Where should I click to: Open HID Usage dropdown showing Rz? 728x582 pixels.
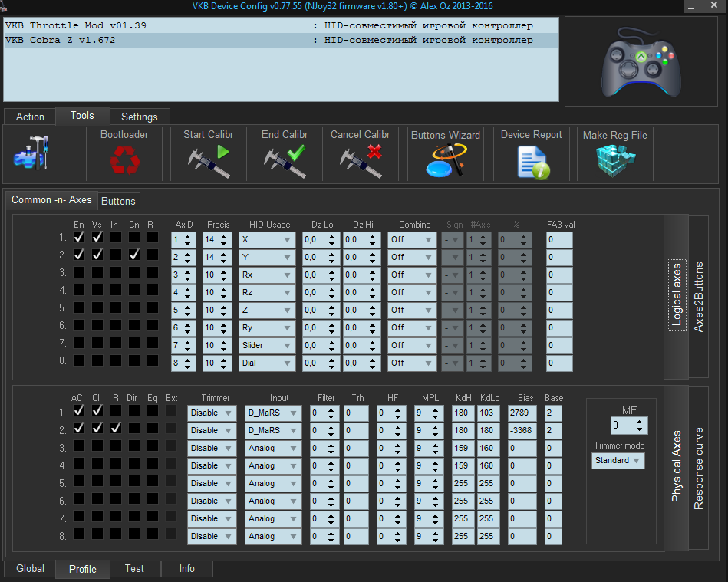[267, 293]
